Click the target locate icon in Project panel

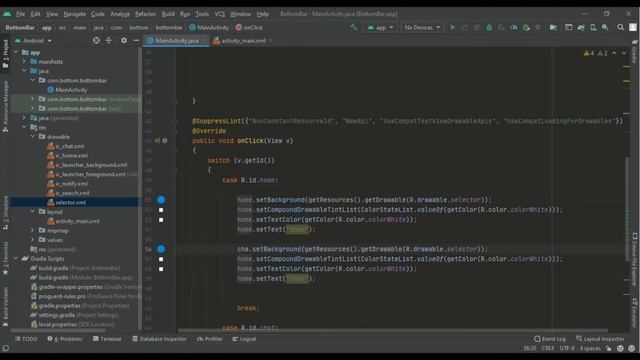coord(96,40)
